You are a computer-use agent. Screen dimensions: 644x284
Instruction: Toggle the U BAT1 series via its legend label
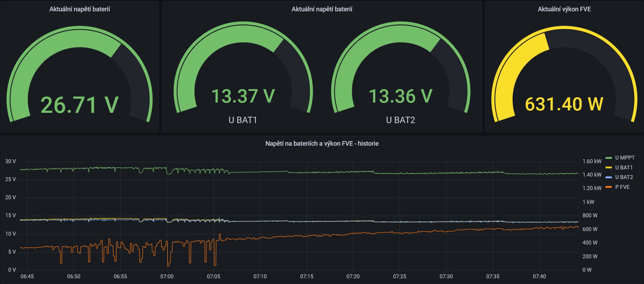click(624, 168)
